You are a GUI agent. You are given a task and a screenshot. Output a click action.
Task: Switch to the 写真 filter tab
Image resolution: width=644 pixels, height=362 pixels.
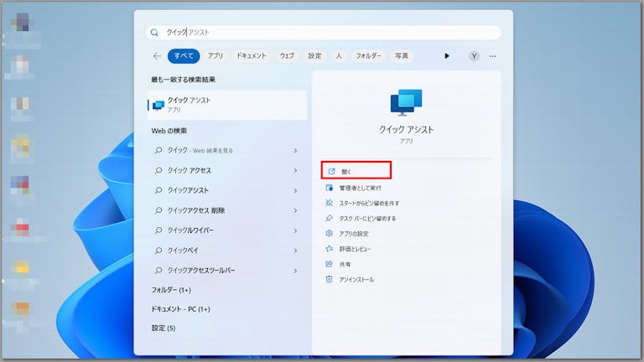pos(402,56)
